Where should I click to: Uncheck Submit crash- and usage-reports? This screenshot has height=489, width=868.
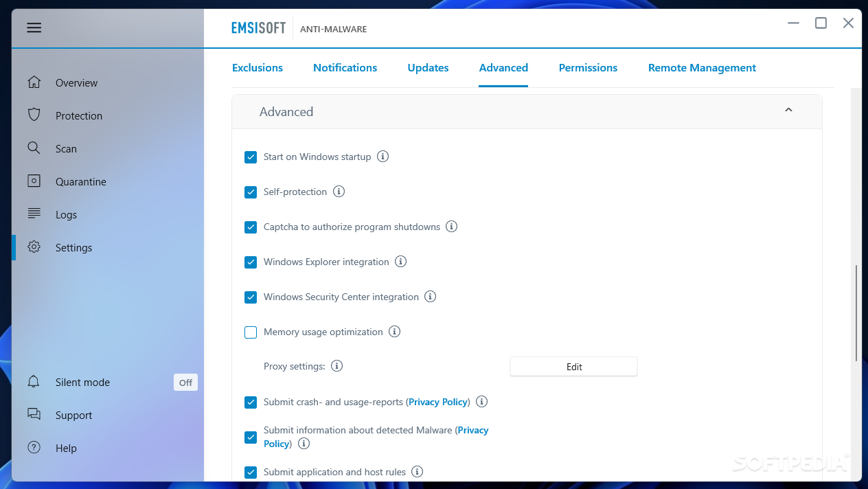click(x=251, y=402)
